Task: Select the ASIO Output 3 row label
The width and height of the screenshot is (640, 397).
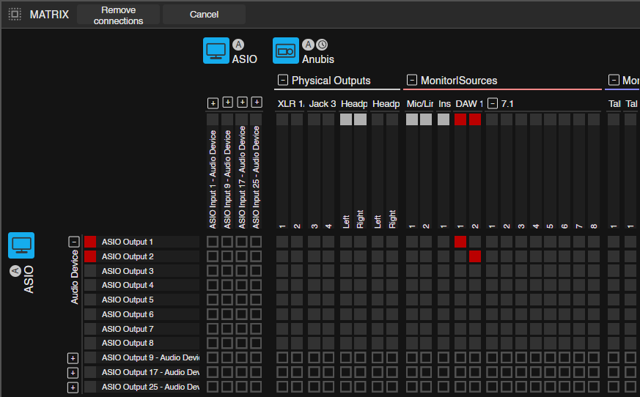Action: [x=128, y=271]
